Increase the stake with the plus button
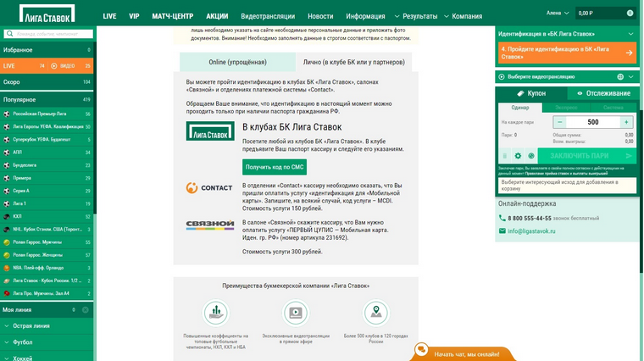Screen dimensions: 644x361 pyautogui.click(x=626, y=122)
